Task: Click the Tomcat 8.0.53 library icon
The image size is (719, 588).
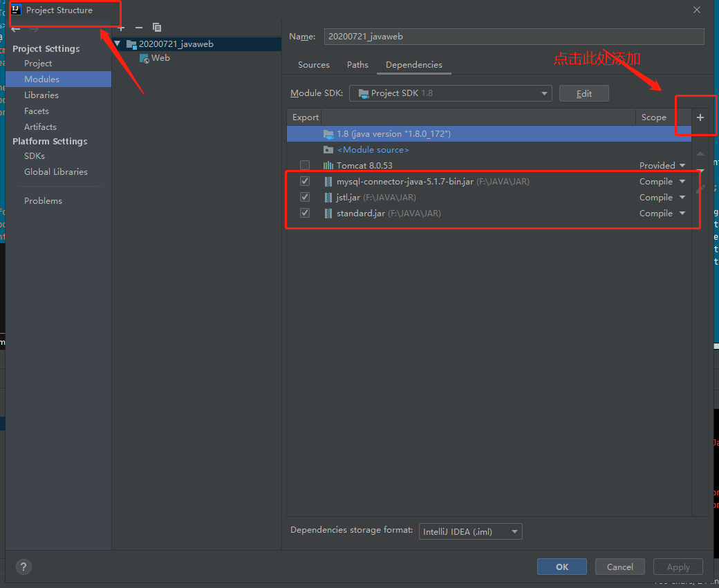Action: [328, 165]
